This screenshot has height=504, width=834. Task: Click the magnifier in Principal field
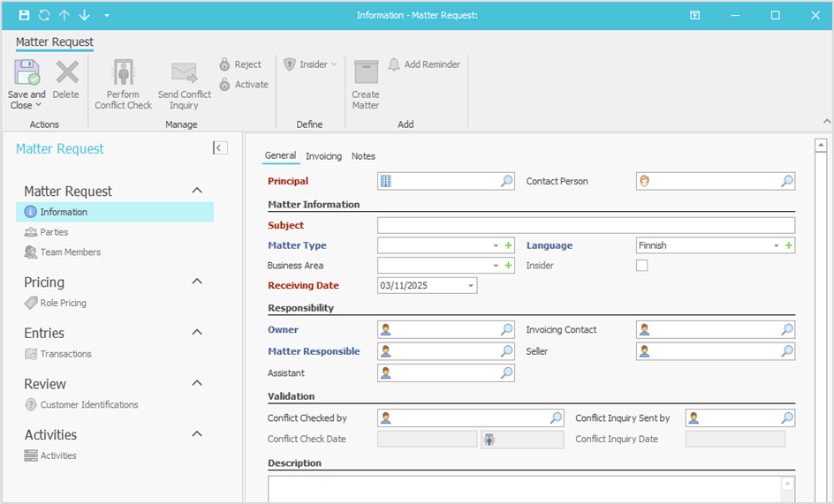tap(507, 181)
